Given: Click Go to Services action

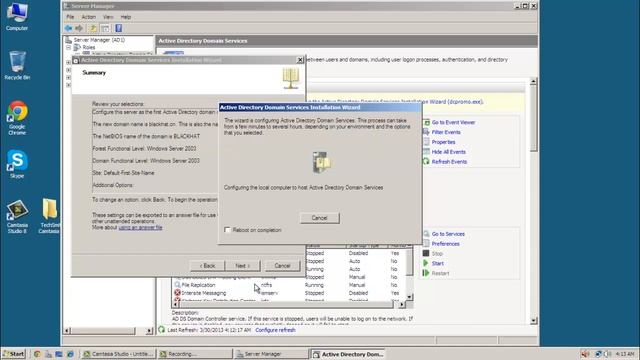Looking at the screenshot, I should tap(448, 234).
